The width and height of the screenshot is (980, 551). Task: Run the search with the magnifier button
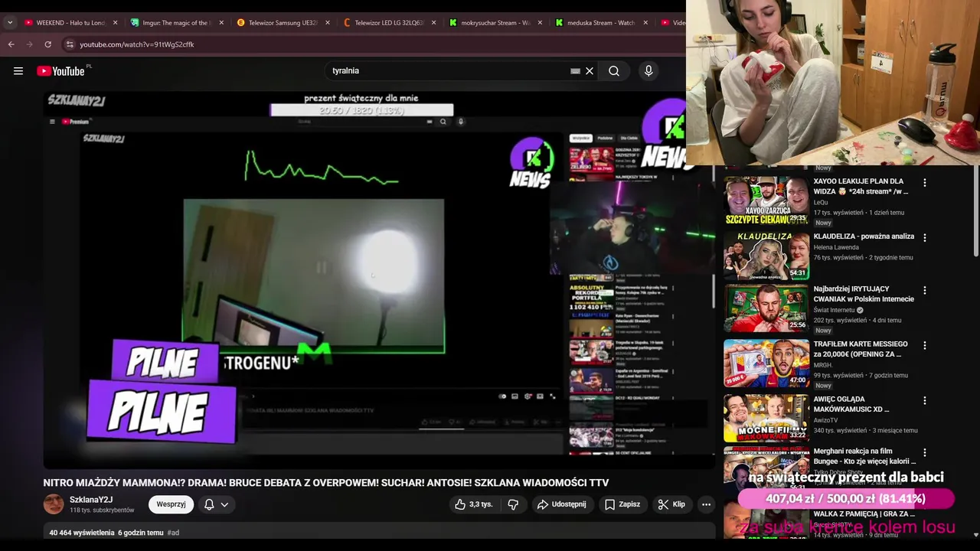pyautogui.click(x=614, y=71)
